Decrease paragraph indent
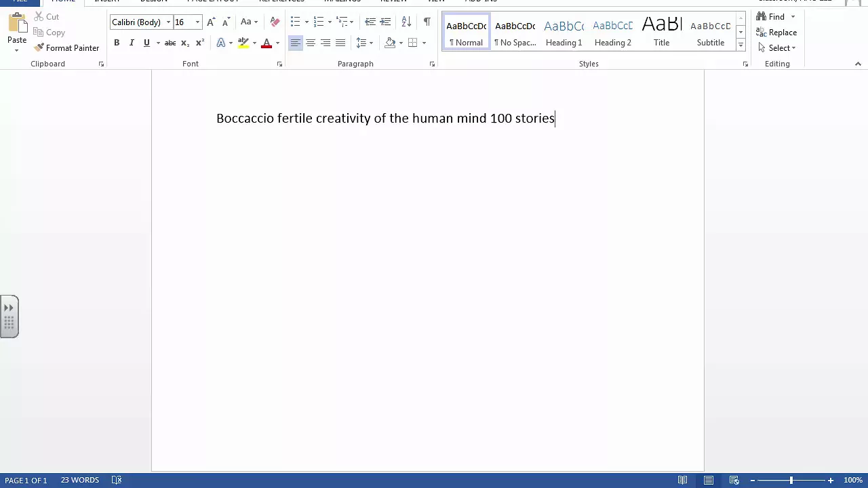 (370, 22)
